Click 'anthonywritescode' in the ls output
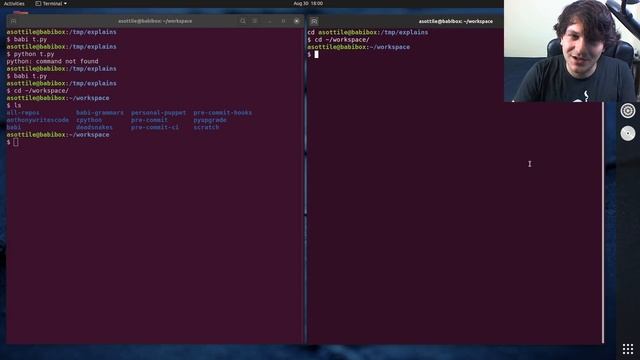Viewport: 640px width, 360px height. 38,120
